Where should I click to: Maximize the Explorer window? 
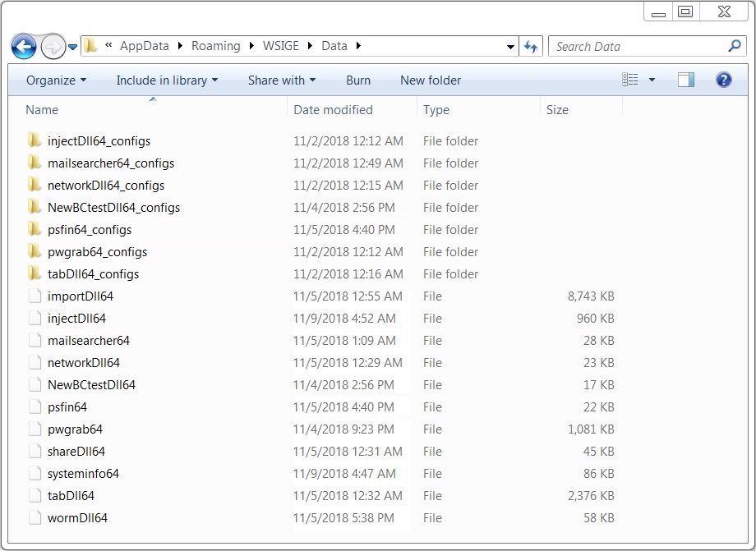(685, 11)
